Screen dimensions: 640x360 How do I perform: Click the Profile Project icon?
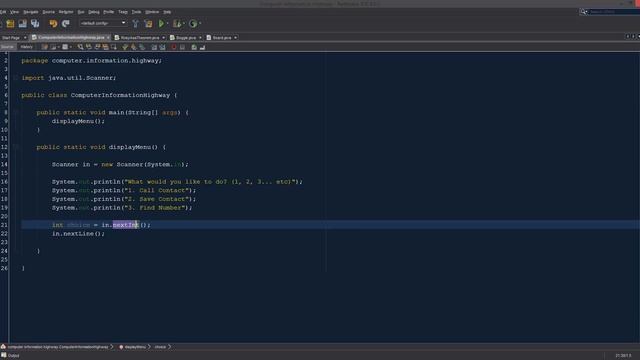(193, 24)
